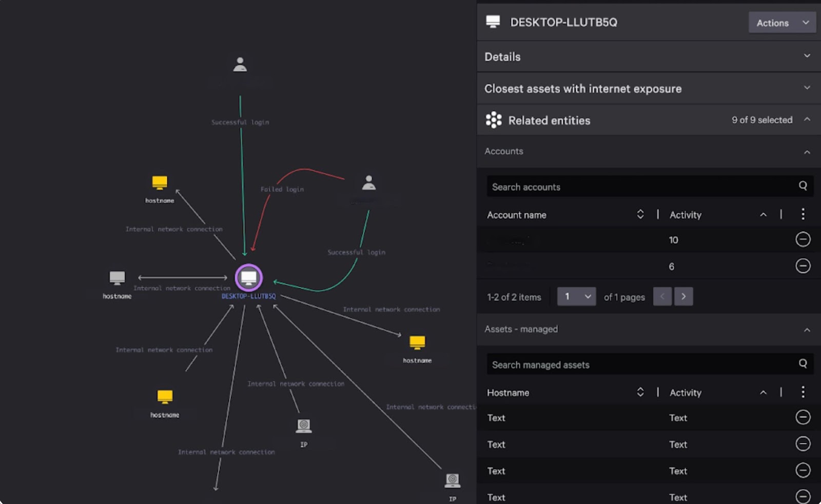Click the selected DESKTOP-LLUTB5Q node icon
Viewport: 821px width, 504px height.
click(249, 278)
